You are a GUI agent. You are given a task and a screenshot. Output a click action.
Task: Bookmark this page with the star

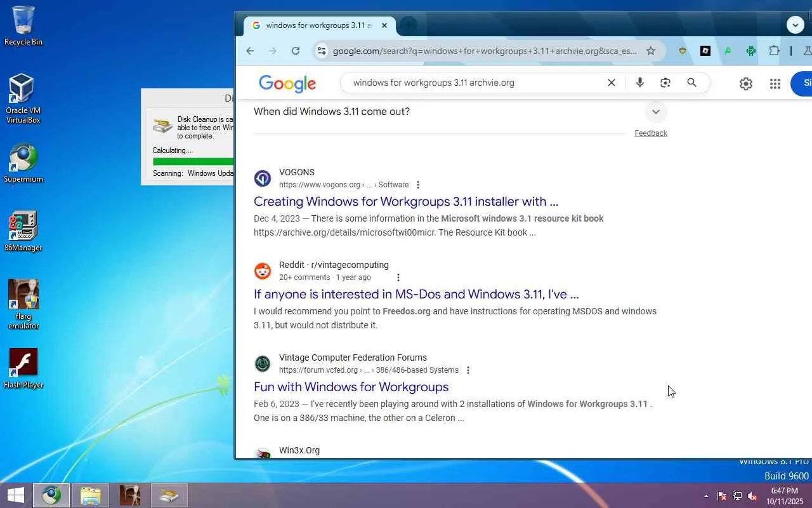[651, 51]
